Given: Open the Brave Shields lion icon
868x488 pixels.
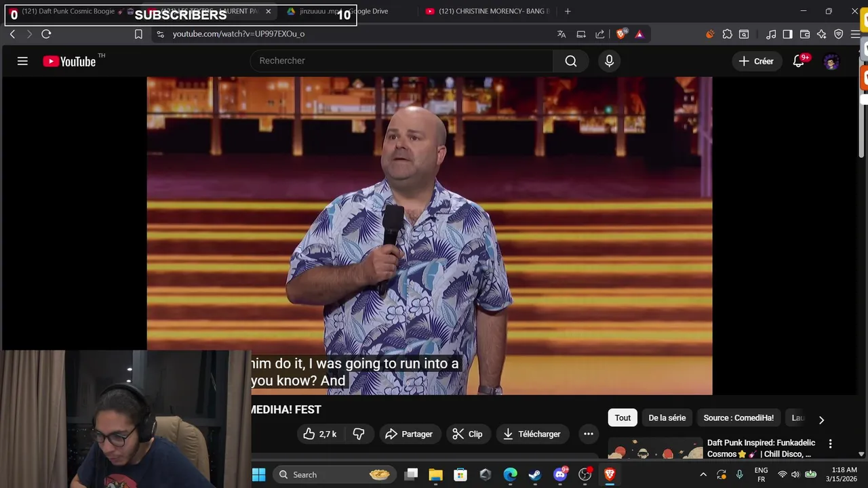Looking at the screenshot, I should pyautogui.click(x=621, y=34).
